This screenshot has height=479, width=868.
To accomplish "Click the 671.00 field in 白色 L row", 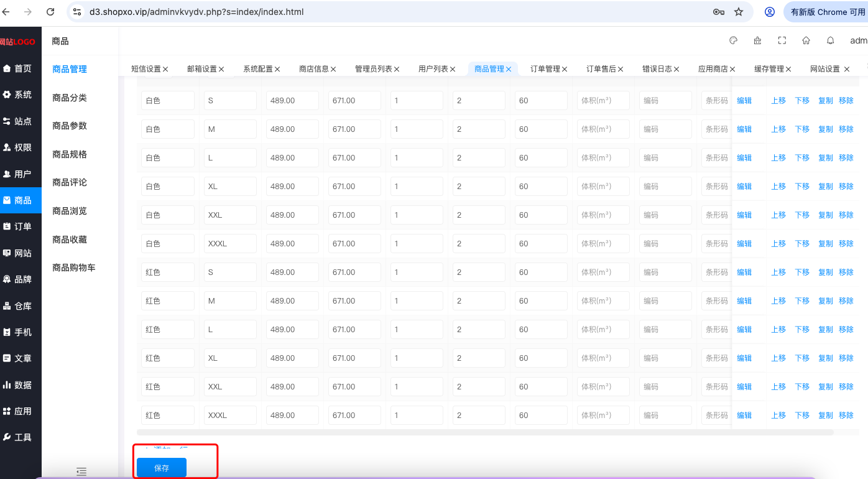I will (x=354, y=158).
